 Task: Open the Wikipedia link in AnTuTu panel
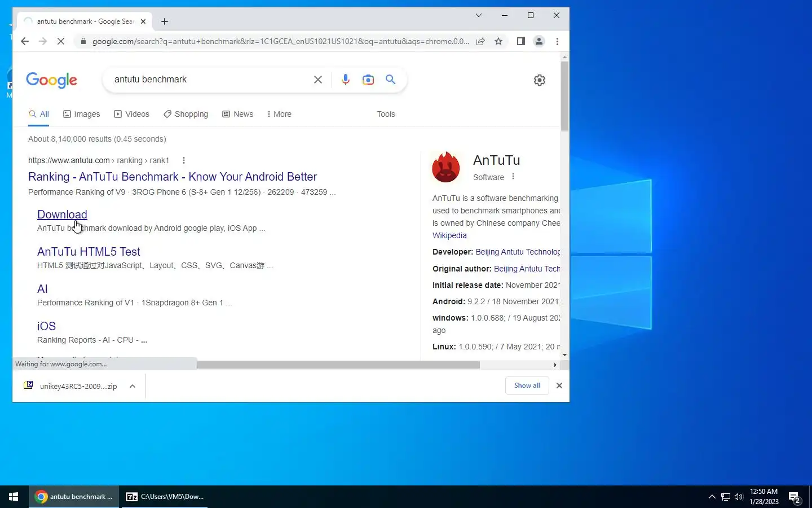[x=449, y=235]
